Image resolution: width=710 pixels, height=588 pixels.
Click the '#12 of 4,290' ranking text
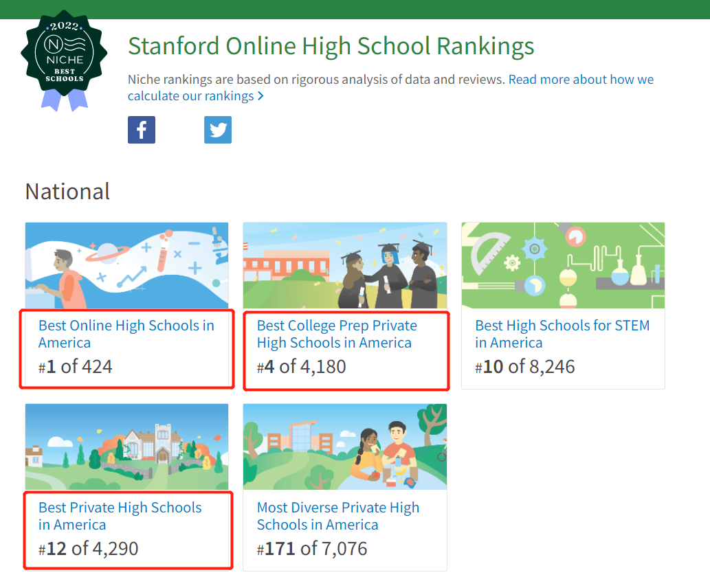(x=89, y=548)
